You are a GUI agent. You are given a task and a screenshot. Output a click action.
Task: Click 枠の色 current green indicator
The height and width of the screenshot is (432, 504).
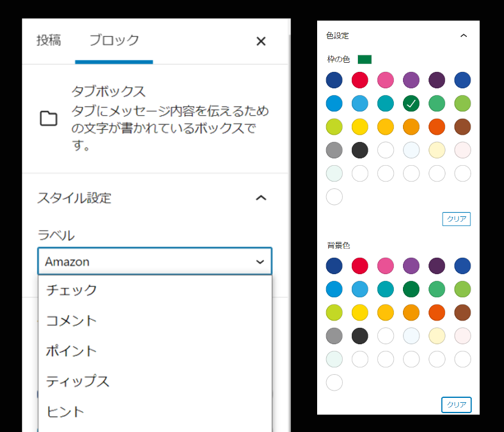click(x=365, y=60)
